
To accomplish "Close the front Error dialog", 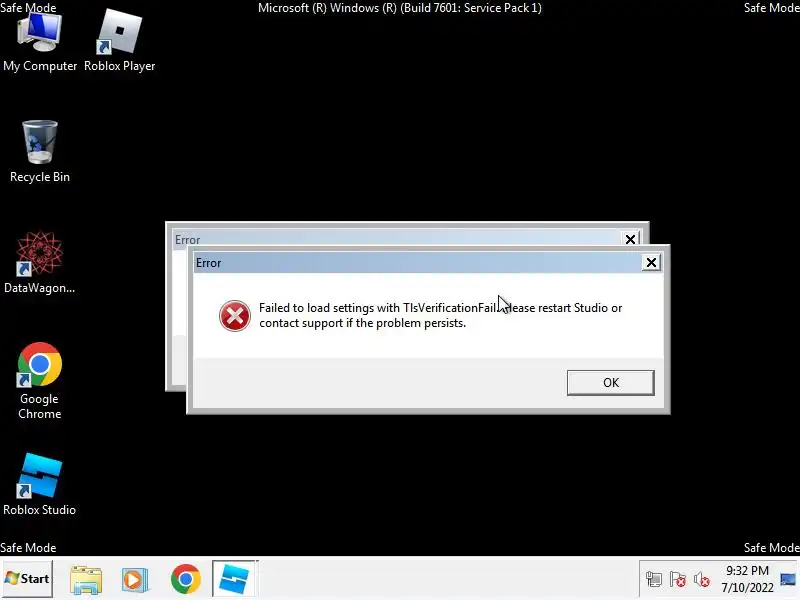I will click(x=651, y=263).
